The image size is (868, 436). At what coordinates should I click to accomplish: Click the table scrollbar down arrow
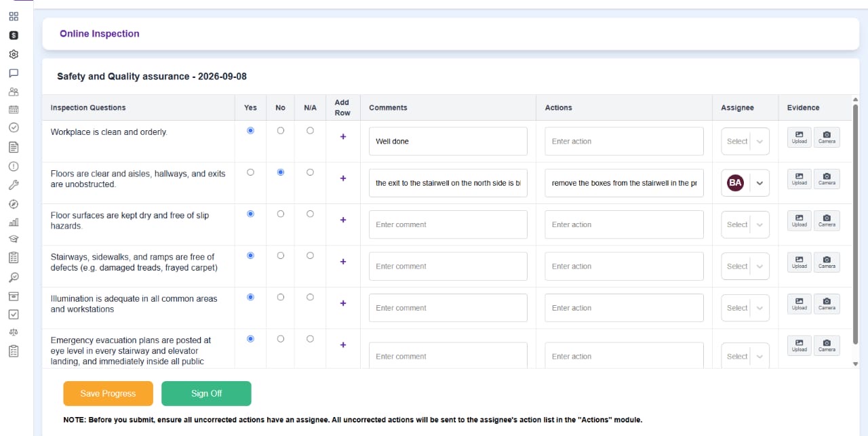tap(855, 364)
